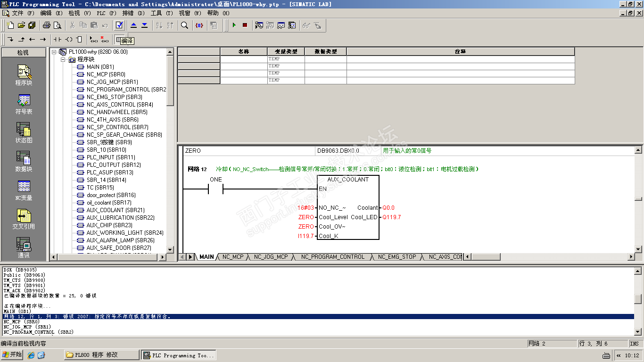The height and width of the screenshot is (362, 644).
Task: Select AUX_COOLANT (SBR21) in the tree
Action: pyautogui.click(x=116, y=210)
